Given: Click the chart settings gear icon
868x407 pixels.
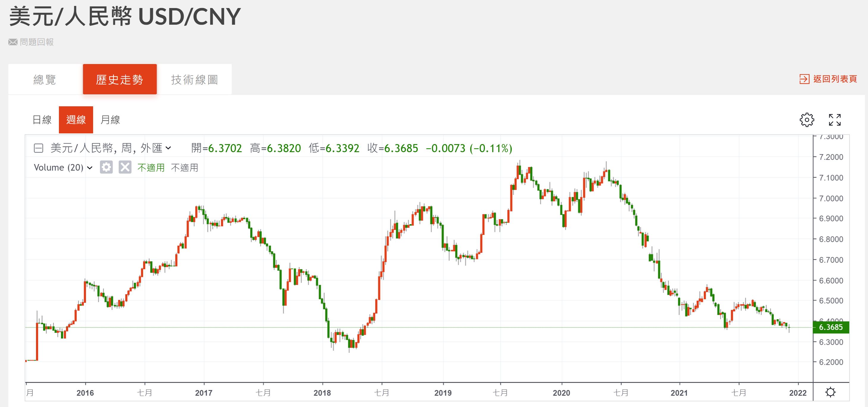Looking at the screenshot, I should (807, 120).
